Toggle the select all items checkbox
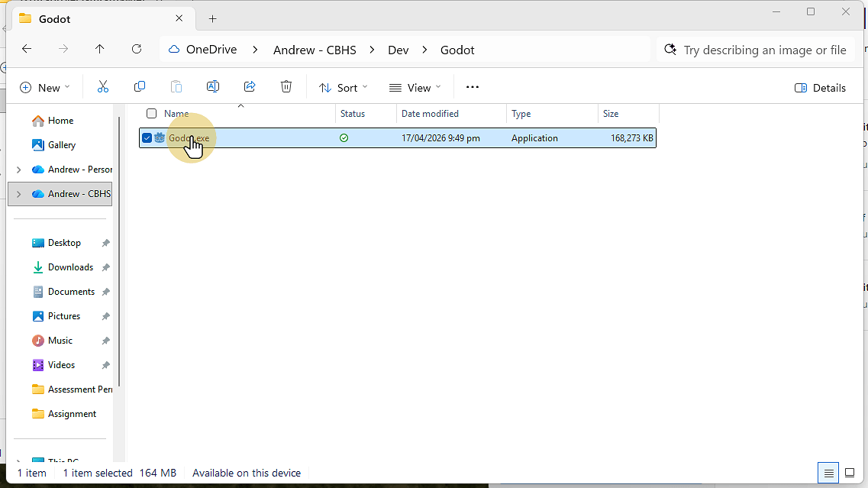 click(x=151, y=114)
